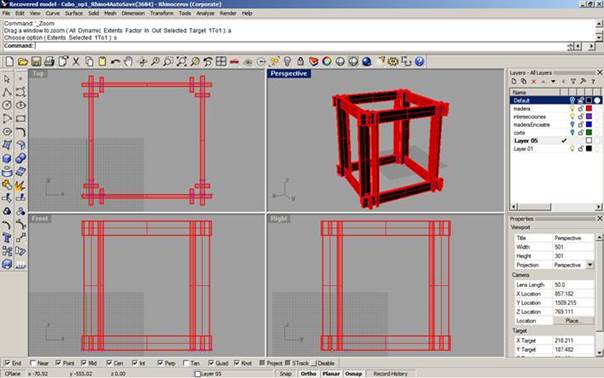604x378 pixels.
Task: Open the File menu
Action: 6,13
